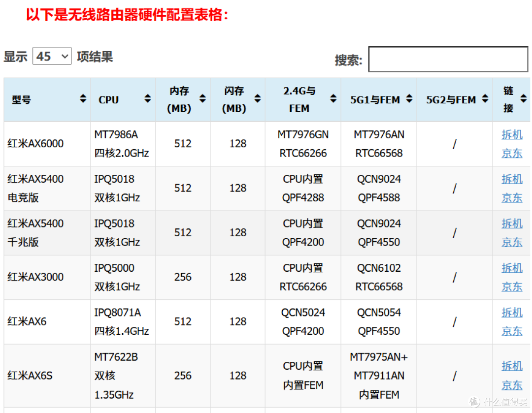Click the CPU内置 QPF4288 cell
The height and width of the screenshot is (413, 532).
pos(303,188)
